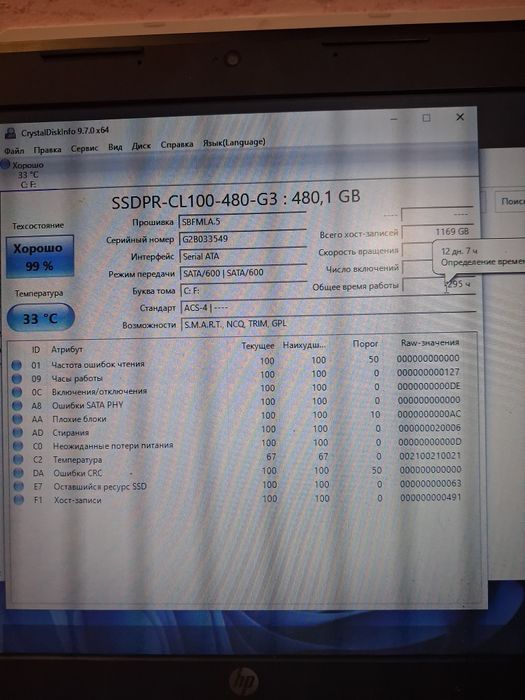The height and width of the screenshot is (700, 525).
Task: Click the status dot for attribute 01
Action: (17, 365)
